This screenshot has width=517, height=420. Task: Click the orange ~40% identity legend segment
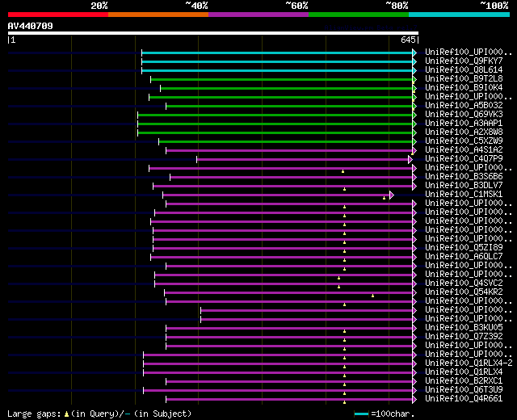click(x=158, y=15)
